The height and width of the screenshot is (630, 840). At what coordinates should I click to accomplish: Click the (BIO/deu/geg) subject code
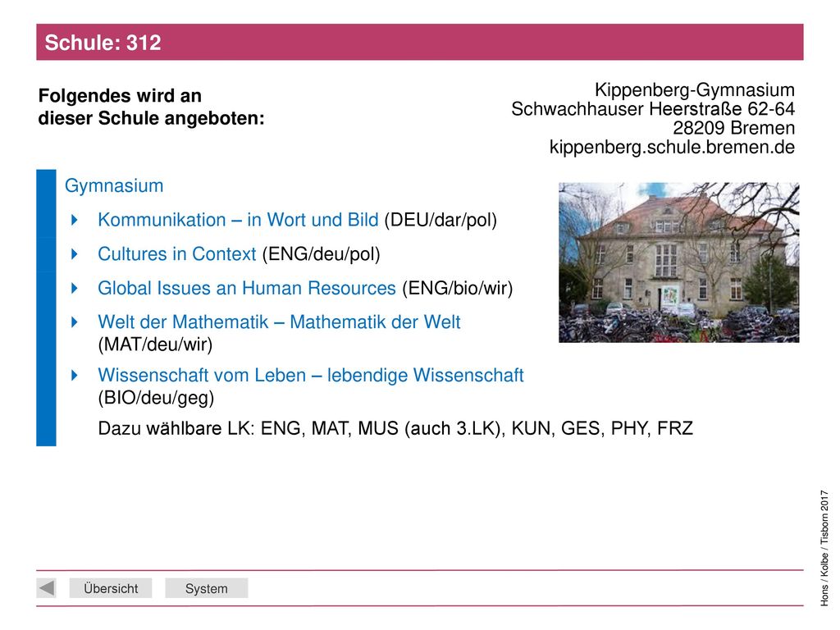[156, 398]
